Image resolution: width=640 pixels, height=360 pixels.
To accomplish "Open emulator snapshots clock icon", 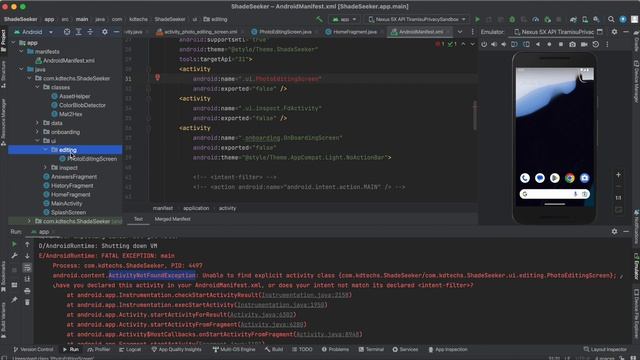I will coord(596,44).
